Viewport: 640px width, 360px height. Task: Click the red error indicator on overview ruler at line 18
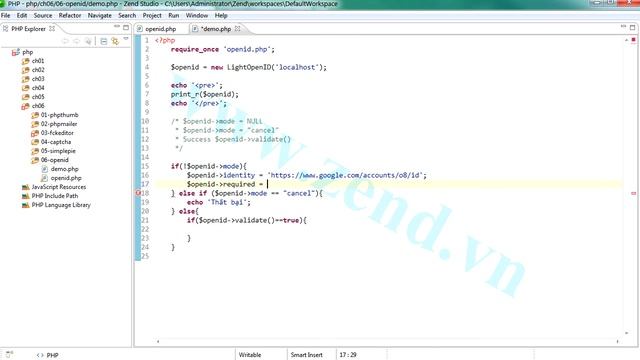click(633, 193)
